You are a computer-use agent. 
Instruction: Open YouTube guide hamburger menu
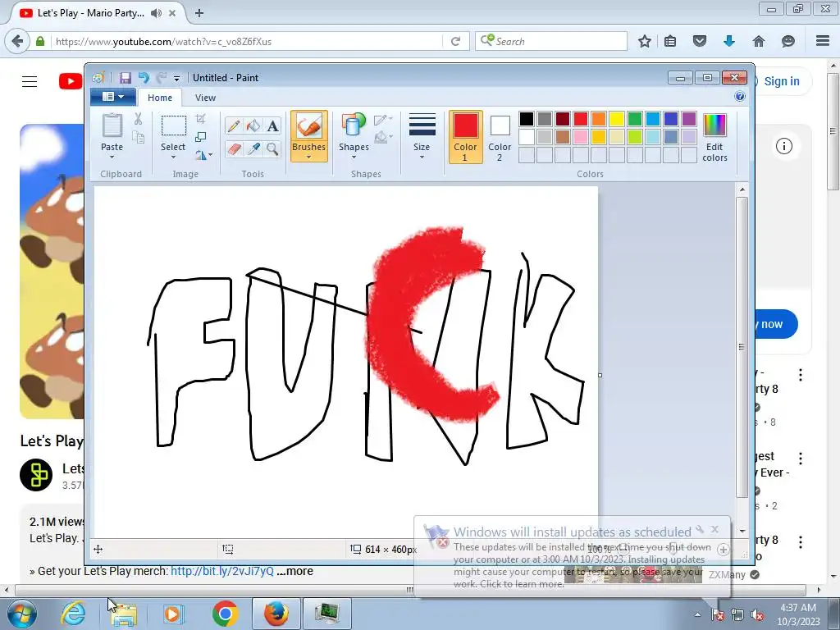click(30, 81)
